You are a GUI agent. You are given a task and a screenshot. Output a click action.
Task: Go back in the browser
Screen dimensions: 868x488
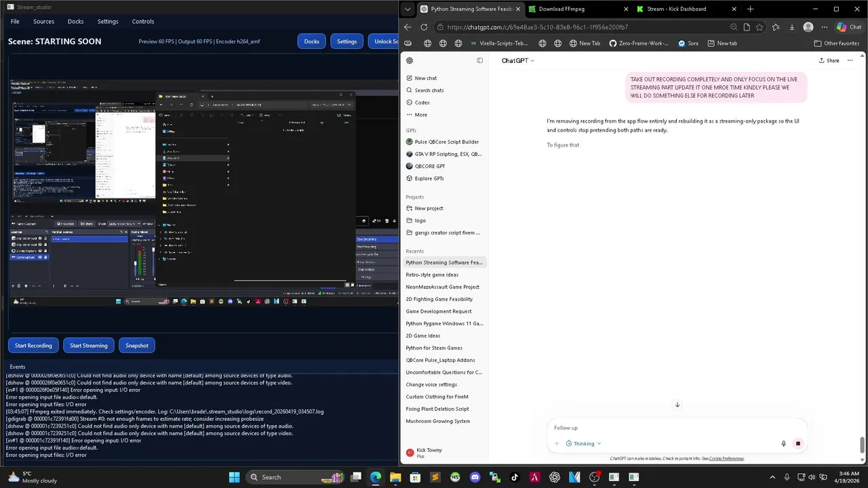(408, 27)
